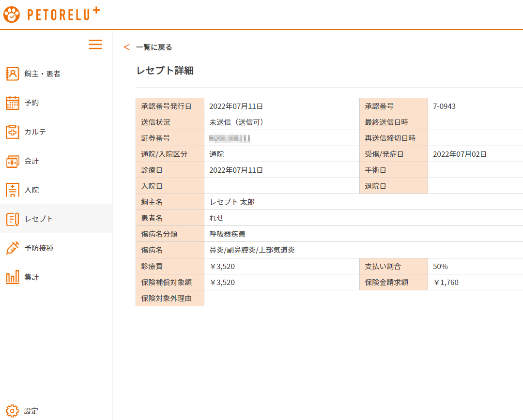The width and height of the screenshot is (523, 420).
Task: Click the 支払い割合 header cell
Action: coord(394,267)
